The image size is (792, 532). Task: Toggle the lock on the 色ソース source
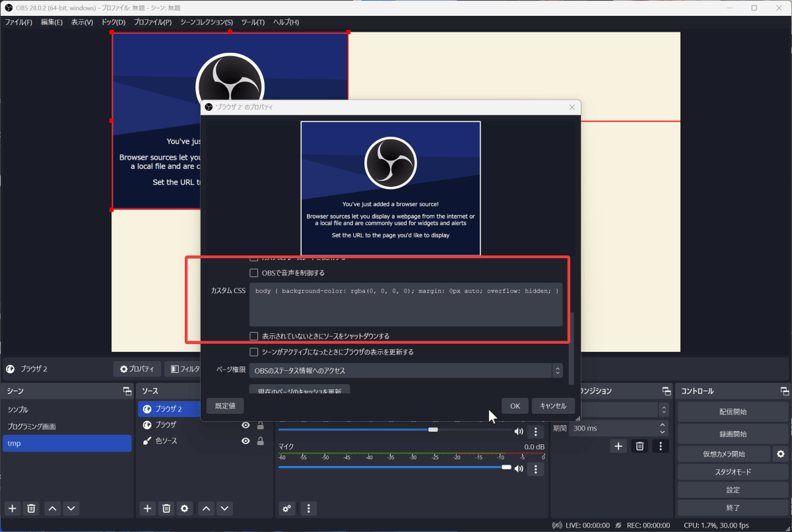[x=260, y=441]
